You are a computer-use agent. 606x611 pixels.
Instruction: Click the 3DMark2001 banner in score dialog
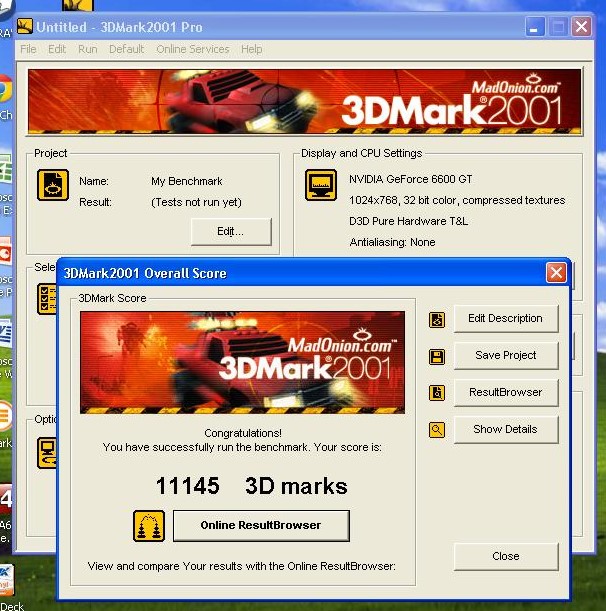(x=242, y=362)
